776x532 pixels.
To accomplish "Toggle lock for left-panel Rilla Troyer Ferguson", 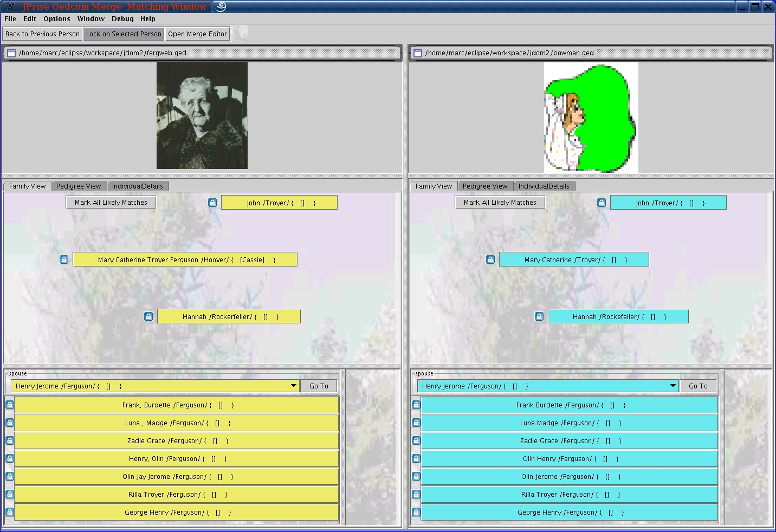I will pos(10,494).
